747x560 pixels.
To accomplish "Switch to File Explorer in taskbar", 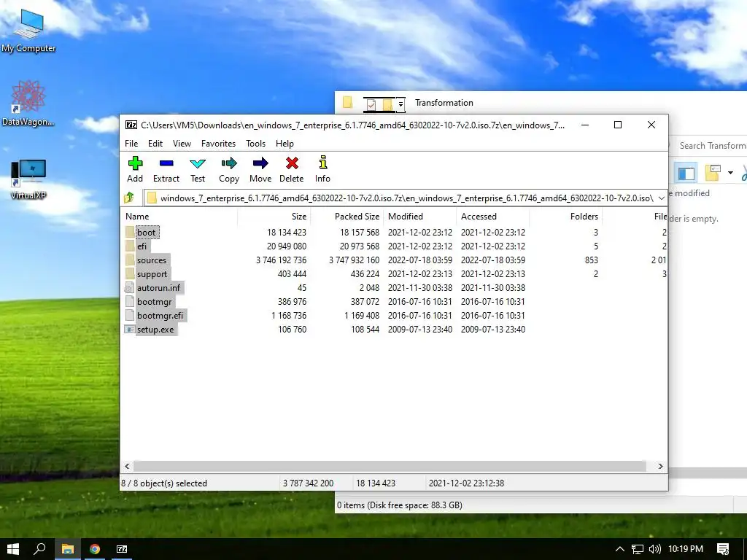I will (x=68, y=549).
